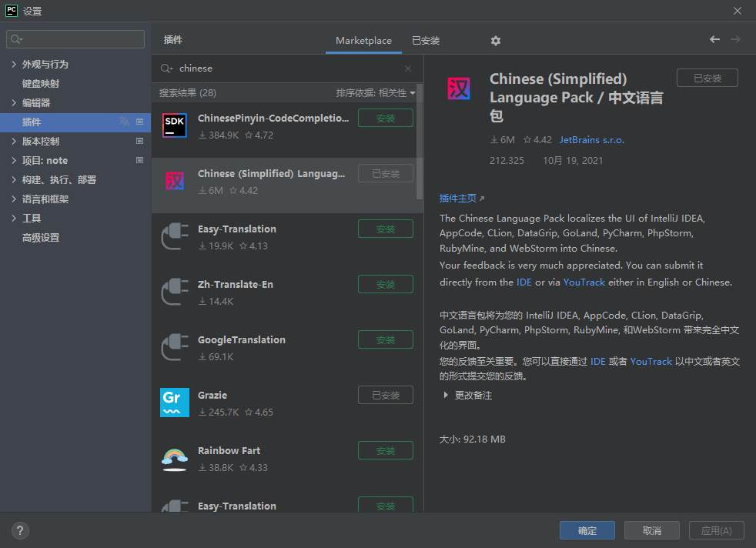Install the GoogleTranslation plugin
This screenshot has height=548, width=756.
pyautogui.click(x=385, y=339)
